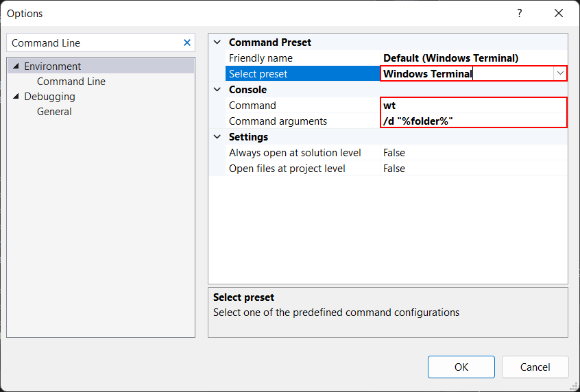
Task: Select Command Line under Environment
Action: tap(71, 82)
